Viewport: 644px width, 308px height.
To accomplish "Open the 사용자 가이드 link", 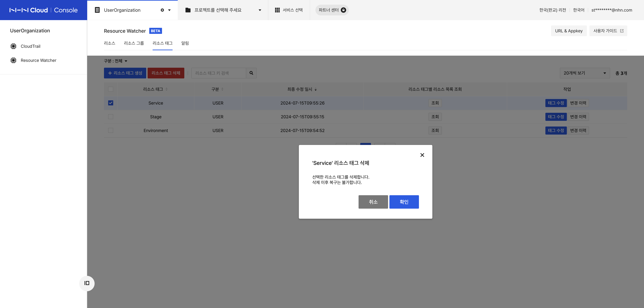I will (x=608, y=31).
